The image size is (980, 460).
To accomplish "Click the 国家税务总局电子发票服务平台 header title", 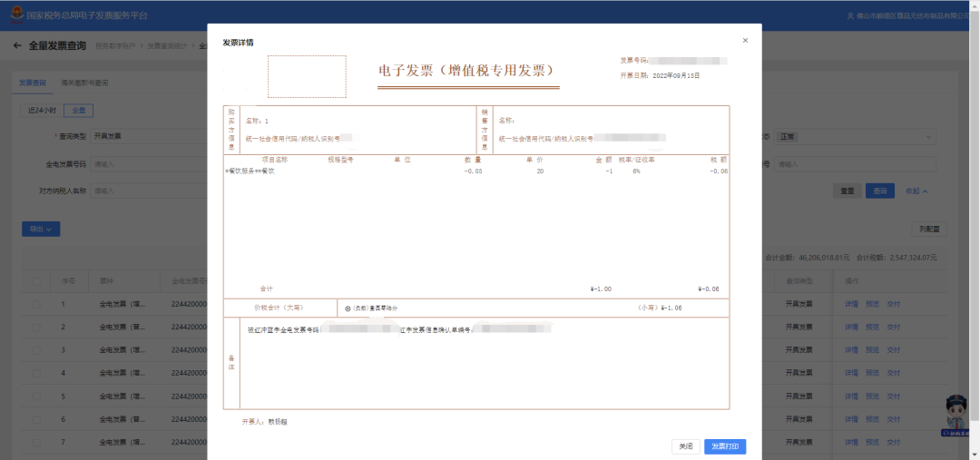I will pyautogui.click(x=87, y=15).
